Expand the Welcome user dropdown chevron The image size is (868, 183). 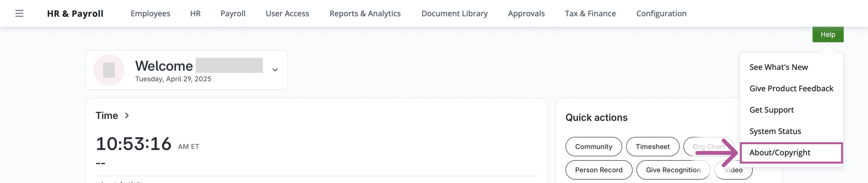point(275,70)
